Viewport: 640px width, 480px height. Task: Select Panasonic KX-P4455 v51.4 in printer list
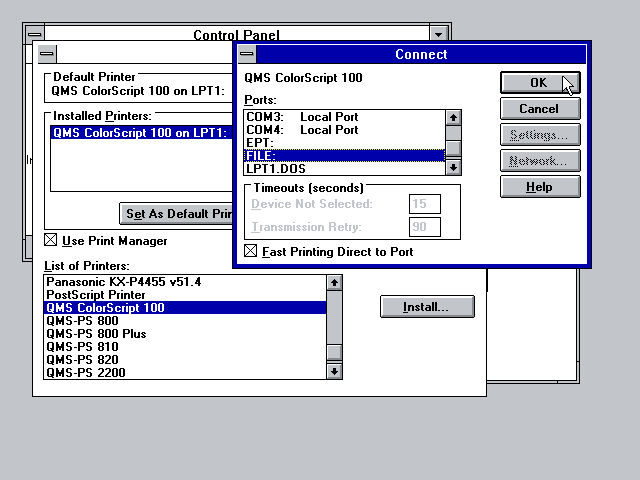[x=185, y=282]
